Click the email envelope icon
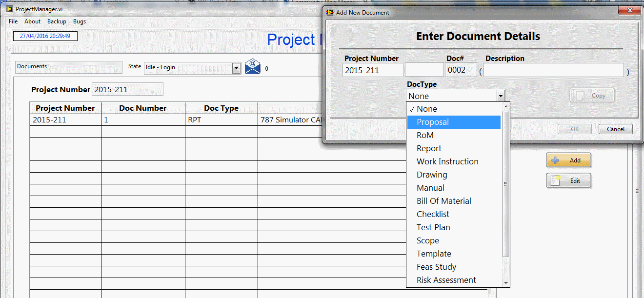This screenshot has height=298, width=644. 253,67
